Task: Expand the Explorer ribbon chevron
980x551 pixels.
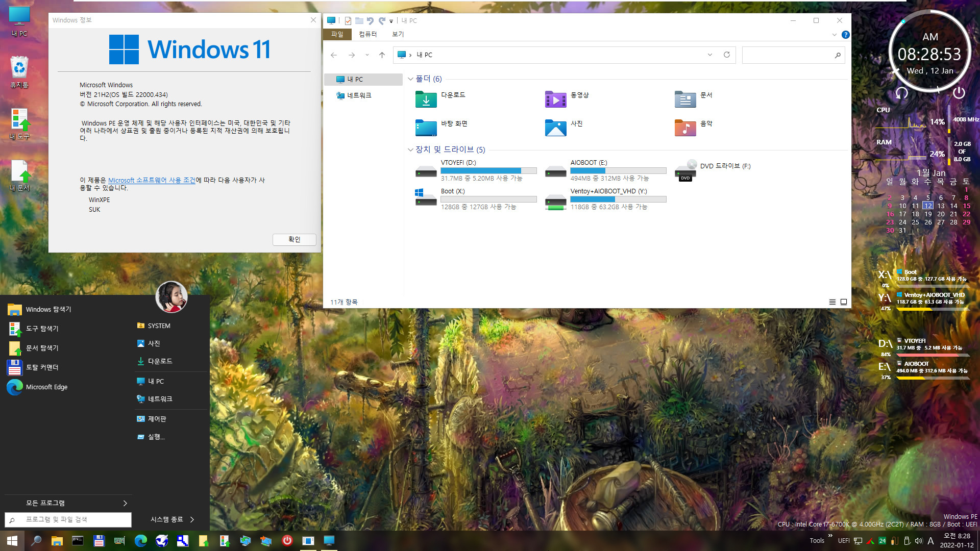Action: [x=834, y=35]
